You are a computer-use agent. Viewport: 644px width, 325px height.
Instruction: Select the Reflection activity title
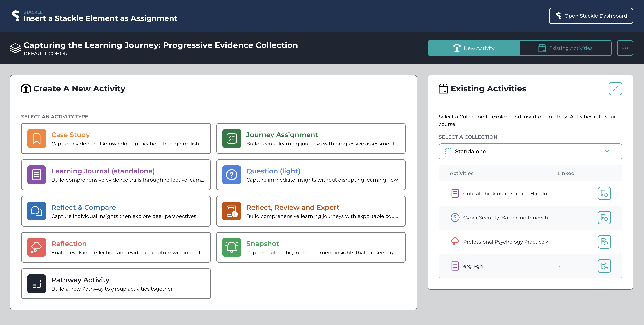pyautogui.click(x=69, y=243)
